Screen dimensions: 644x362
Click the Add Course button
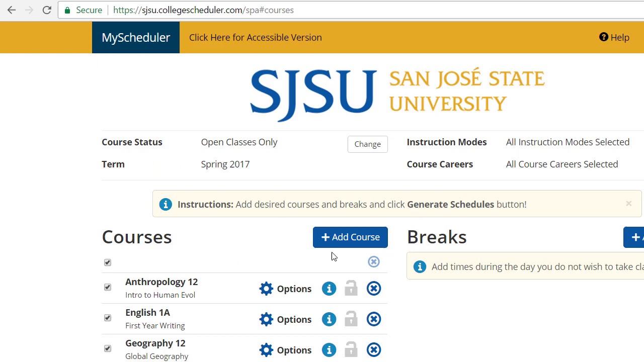pyautogui.click(x=350, y=237)
